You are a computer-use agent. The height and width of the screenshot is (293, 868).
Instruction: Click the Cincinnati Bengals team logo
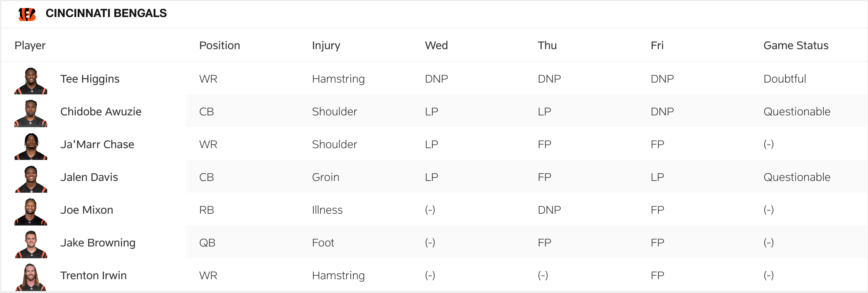click(27, 14)
